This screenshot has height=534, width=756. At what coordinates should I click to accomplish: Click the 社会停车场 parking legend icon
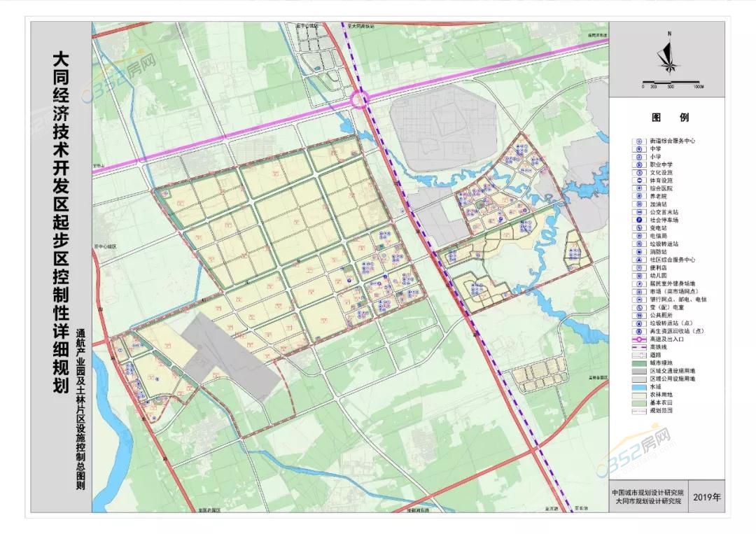[x=638, y=220]
